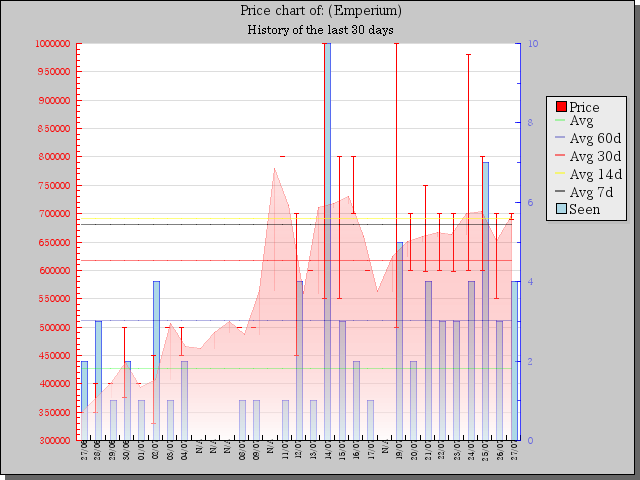Click the 'Seen' legend label text
Viewport: 640px width, 480px height.
click(x=584, y=209)
